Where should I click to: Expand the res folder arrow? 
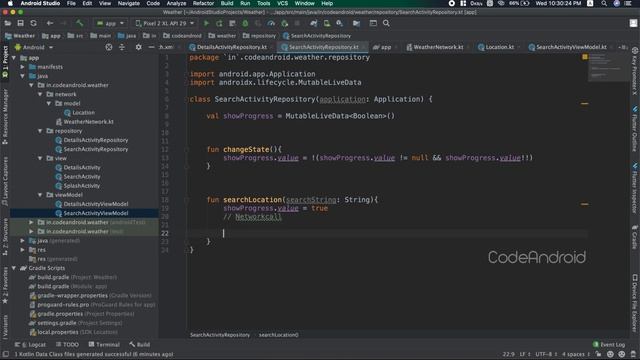pyautogui.click(x=23, y=250)
